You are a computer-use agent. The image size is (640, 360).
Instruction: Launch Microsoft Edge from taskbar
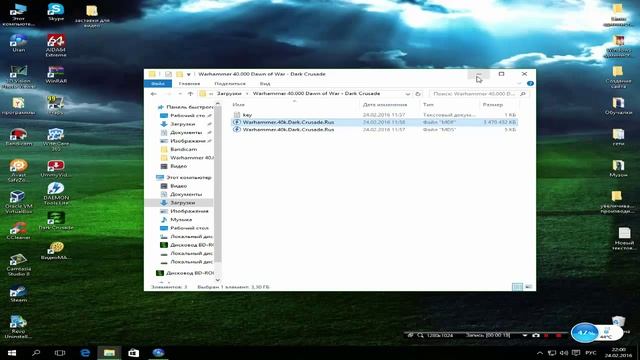85,353
